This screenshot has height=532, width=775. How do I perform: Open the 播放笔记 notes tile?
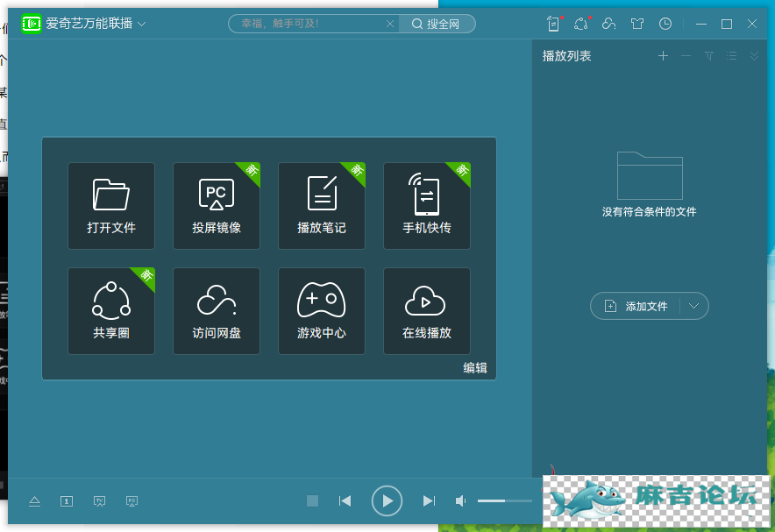(322, 206)
